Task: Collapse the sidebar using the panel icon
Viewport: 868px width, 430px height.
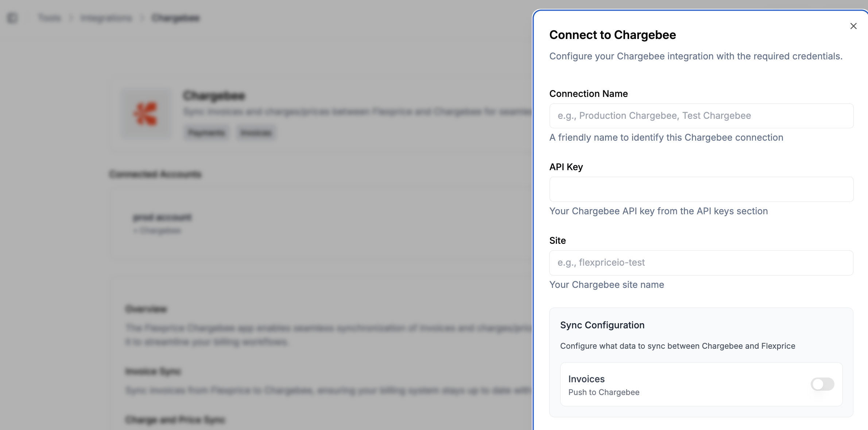Action: click(x=12, y=17)
